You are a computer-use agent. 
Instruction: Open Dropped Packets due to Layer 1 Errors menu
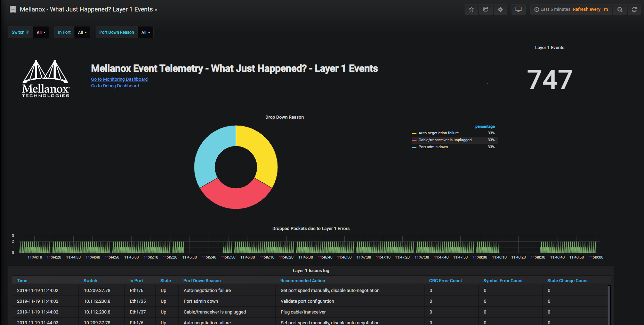coord(311,229)
